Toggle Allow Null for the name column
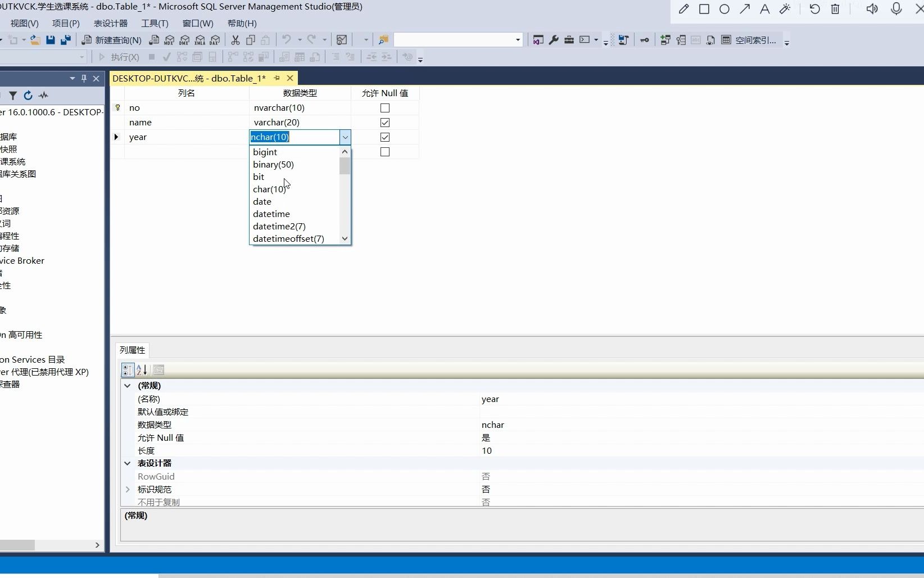The width and height of the screenshot is (924, 578). [385, 123]
